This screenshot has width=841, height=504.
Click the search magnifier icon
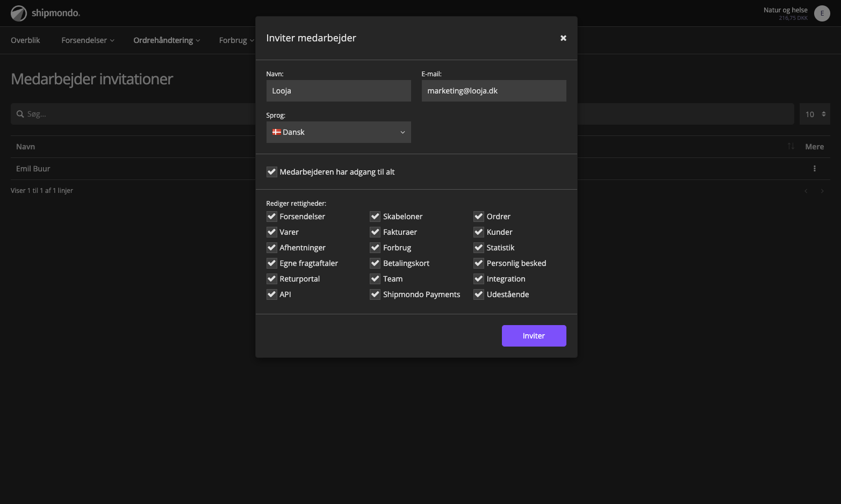pos(20,114)
